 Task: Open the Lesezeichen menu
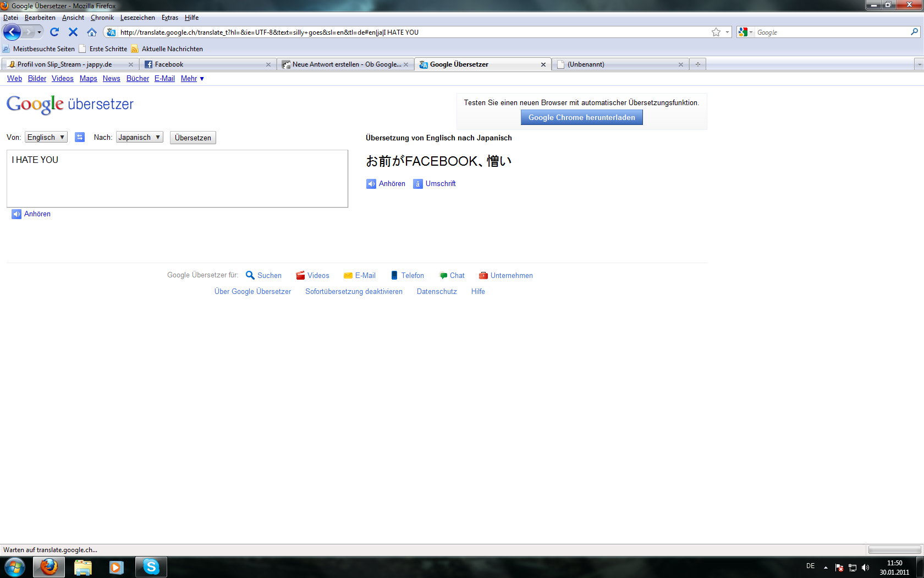point(137,18)
